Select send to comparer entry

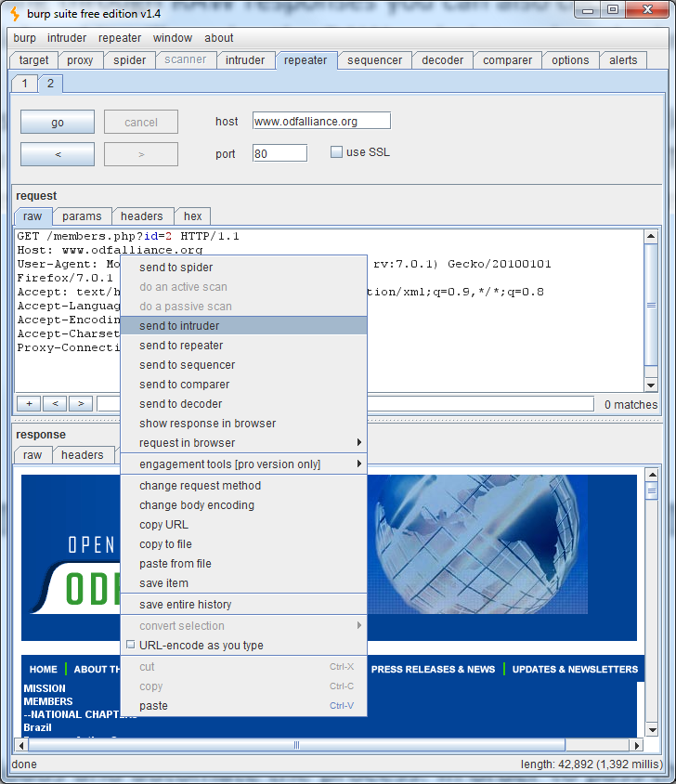pos(244,384)
